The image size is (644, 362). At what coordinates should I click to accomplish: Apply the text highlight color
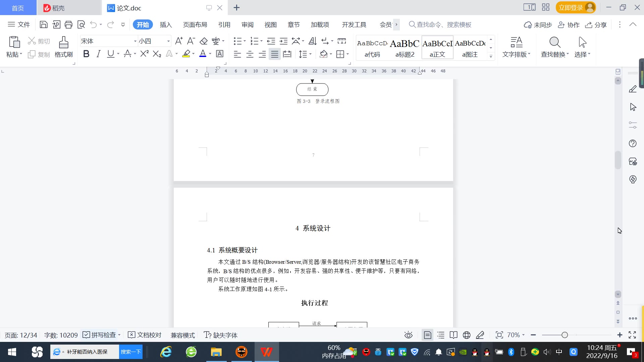click(186, 54)
